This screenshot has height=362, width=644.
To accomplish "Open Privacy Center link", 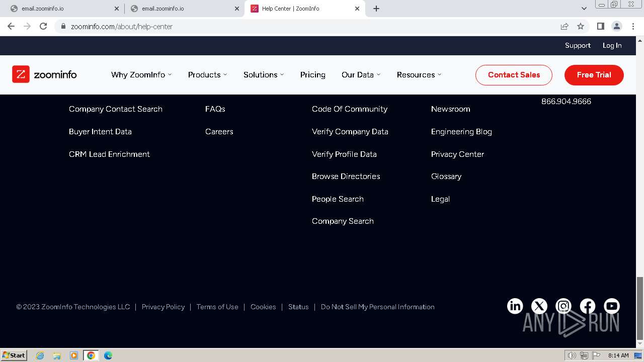I will coord(457,154).
